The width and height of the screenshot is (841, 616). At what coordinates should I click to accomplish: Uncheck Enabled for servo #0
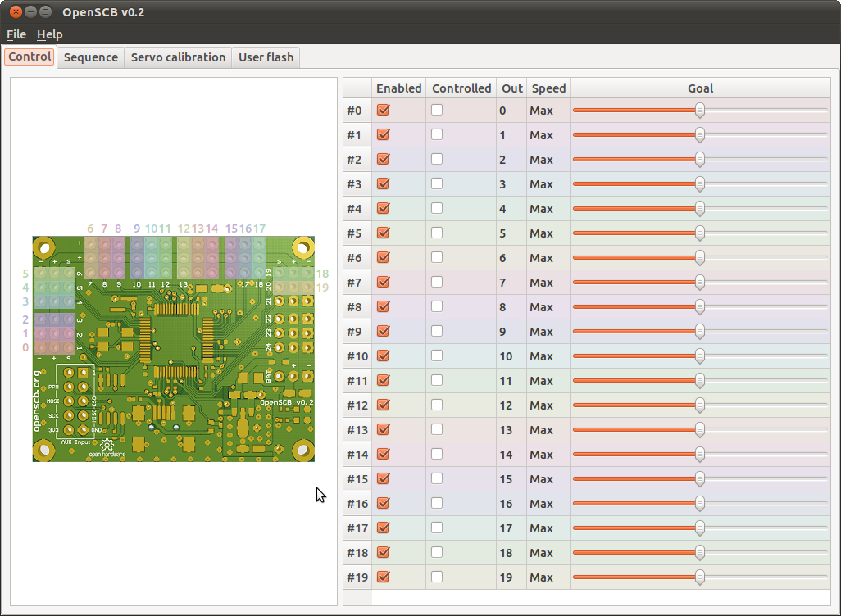pos(383,110)
